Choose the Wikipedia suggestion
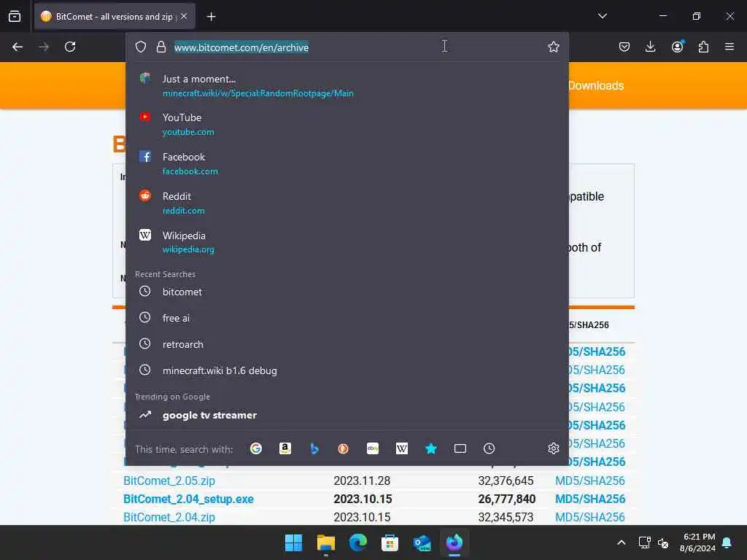Image resolution: width=747 pixels, height=560 pixels. coord(347,242)
